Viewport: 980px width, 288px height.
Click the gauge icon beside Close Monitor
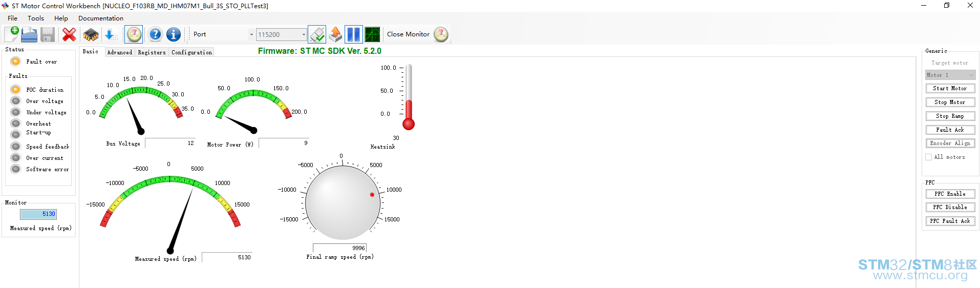441,34
